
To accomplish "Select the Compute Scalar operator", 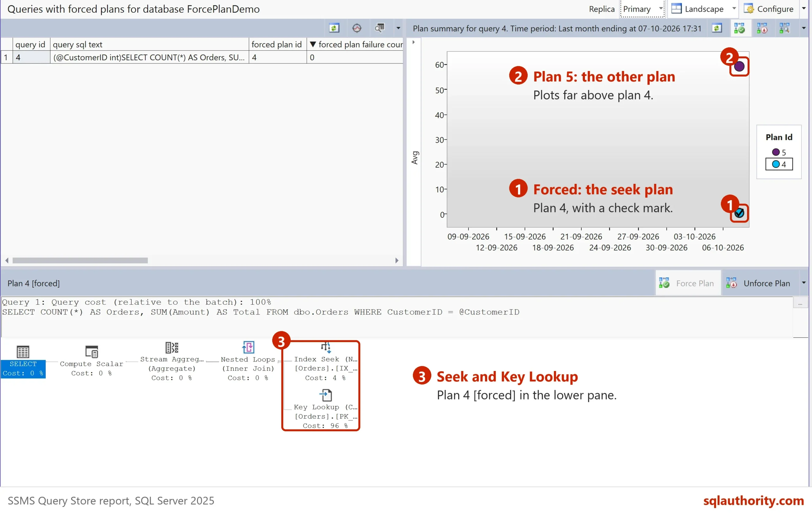I will pos(91,360).
